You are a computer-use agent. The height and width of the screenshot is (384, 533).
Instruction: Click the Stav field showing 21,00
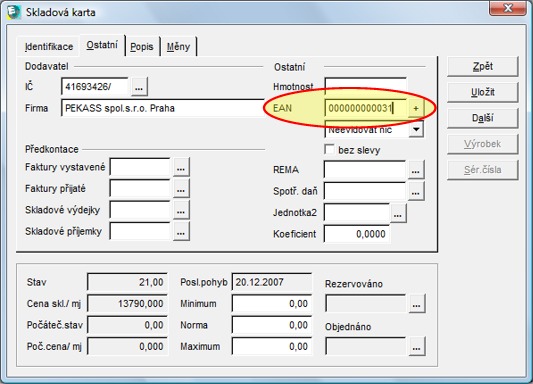[127, 282]
